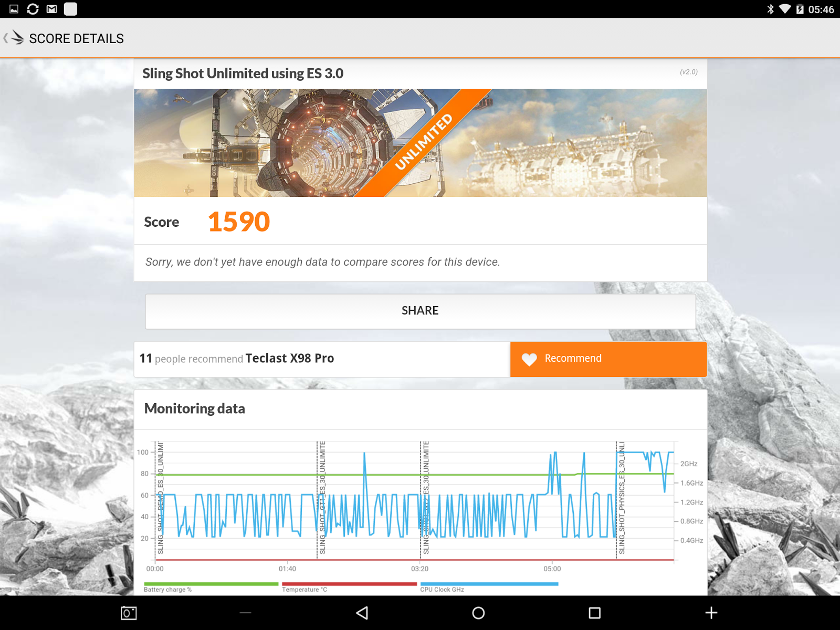
Task: Tap the 03:20 time label on chart
Action: (x=419, y=569)
